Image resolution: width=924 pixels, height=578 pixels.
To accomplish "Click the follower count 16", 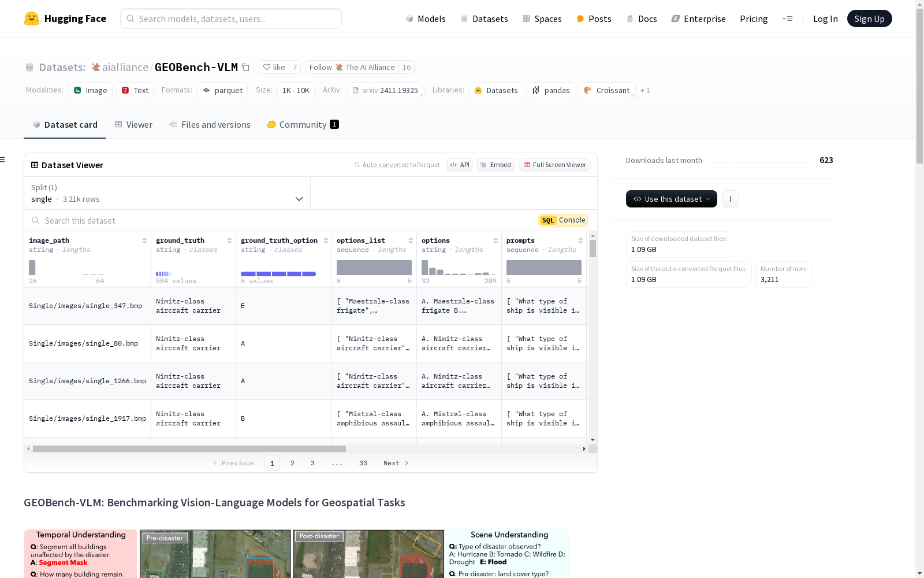I will click(x=407, y=67).
